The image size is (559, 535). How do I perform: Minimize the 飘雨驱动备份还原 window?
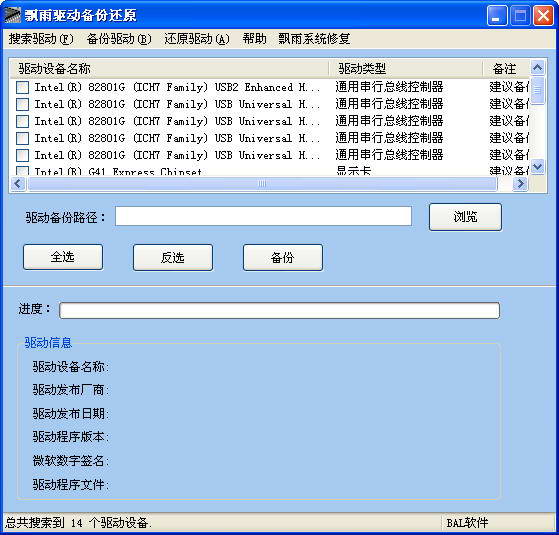[x=497, y=16]
